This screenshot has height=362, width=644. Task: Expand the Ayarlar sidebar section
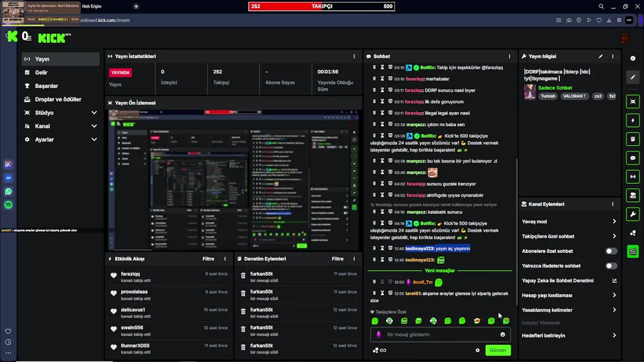tap(60, 139)
